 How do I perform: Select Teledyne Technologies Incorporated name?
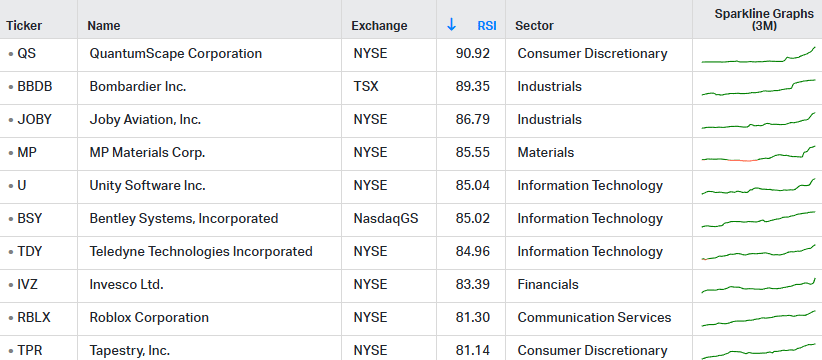coord(201,252)
